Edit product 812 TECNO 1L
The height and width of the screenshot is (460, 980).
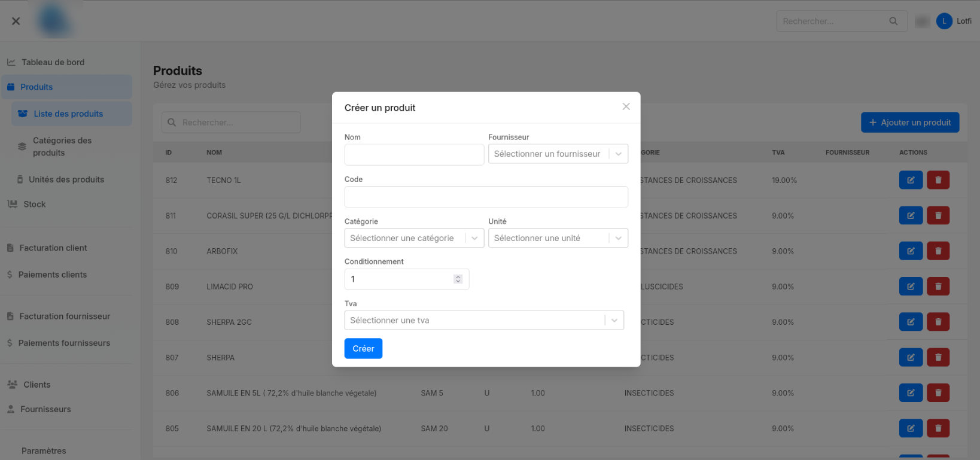911,180
